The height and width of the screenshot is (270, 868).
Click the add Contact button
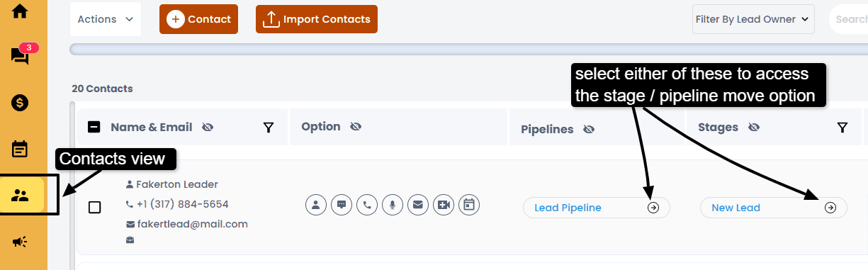[x=198, y=19]
